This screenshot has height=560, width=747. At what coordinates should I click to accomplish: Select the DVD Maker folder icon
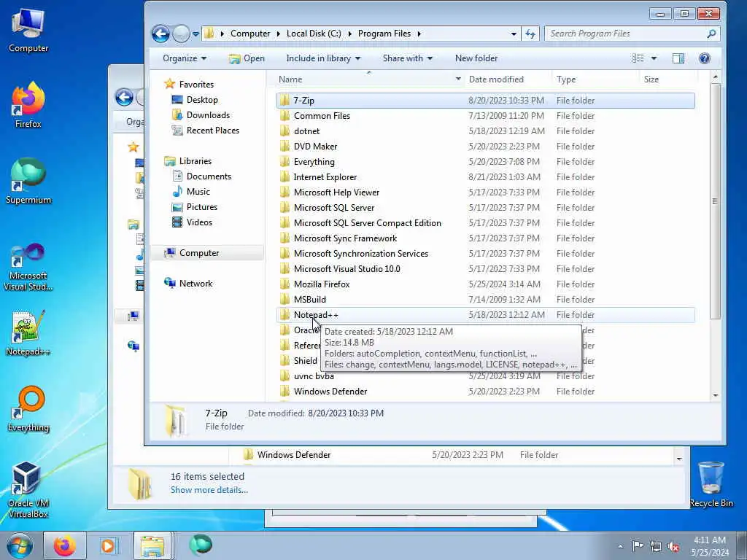(x=285, y=146)
